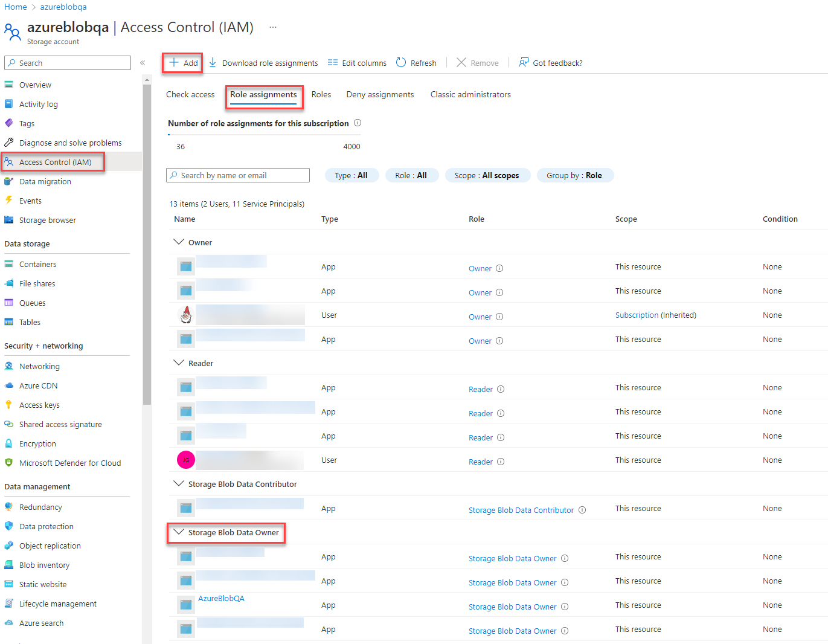This screenshot has height=644, width=828.
Task: Open the Type: All filter
Action: [x=351, y=175]
